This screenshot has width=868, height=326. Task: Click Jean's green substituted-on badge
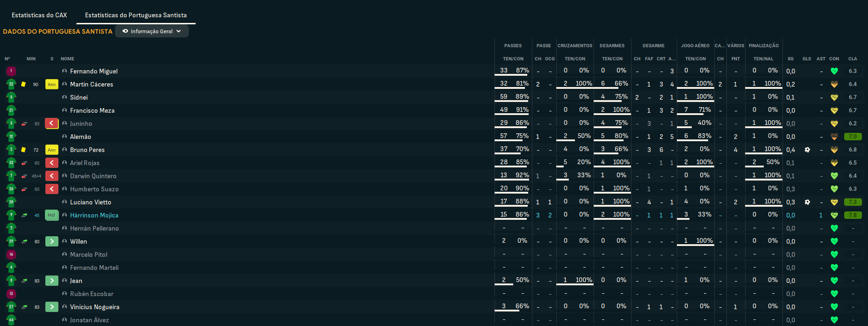click(x=52, y=281)
